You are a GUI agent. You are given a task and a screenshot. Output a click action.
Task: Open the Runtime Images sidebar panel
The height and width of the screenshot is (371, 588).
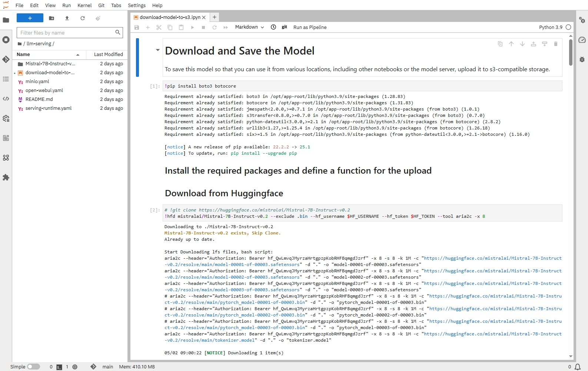coord(6,138)
